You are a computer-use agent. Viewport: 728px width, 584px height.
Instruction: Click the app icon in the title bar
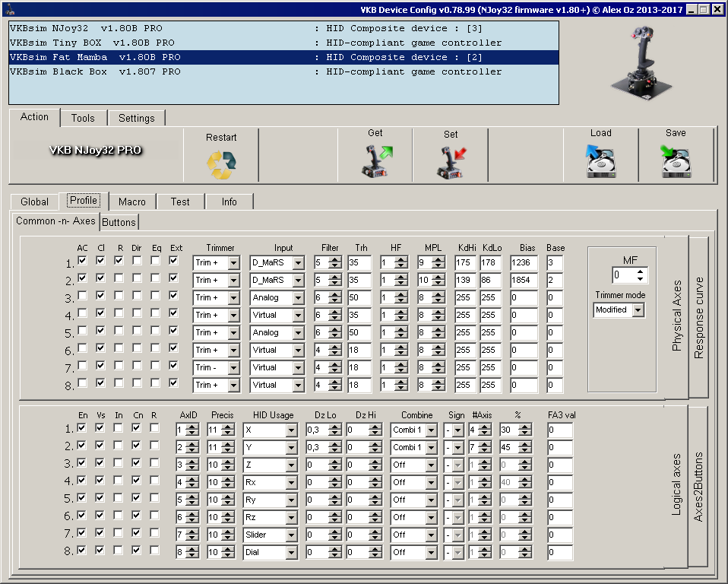click(x=10, y=9)
